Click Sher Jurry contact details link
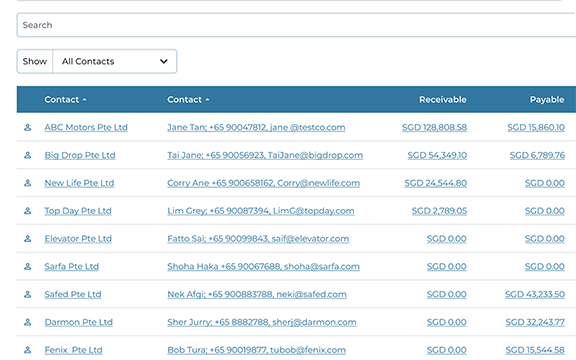The image size is (576, 360). 262,322
